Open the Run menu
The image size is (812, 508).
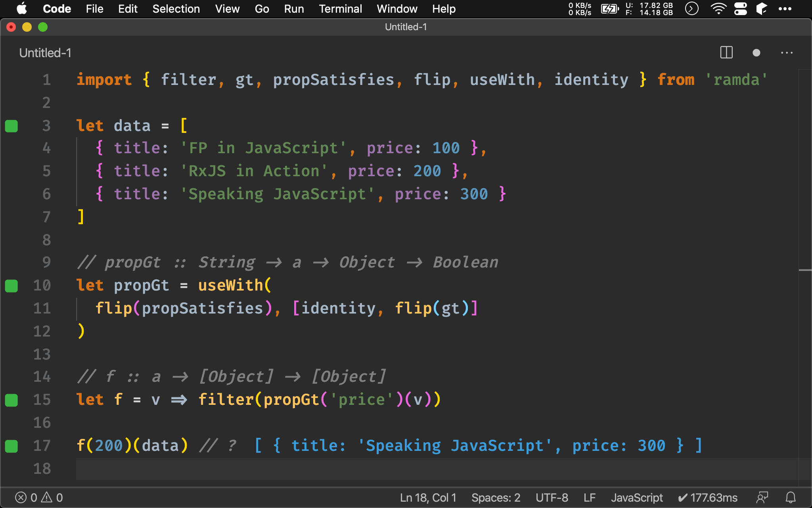tap(294, 9)
